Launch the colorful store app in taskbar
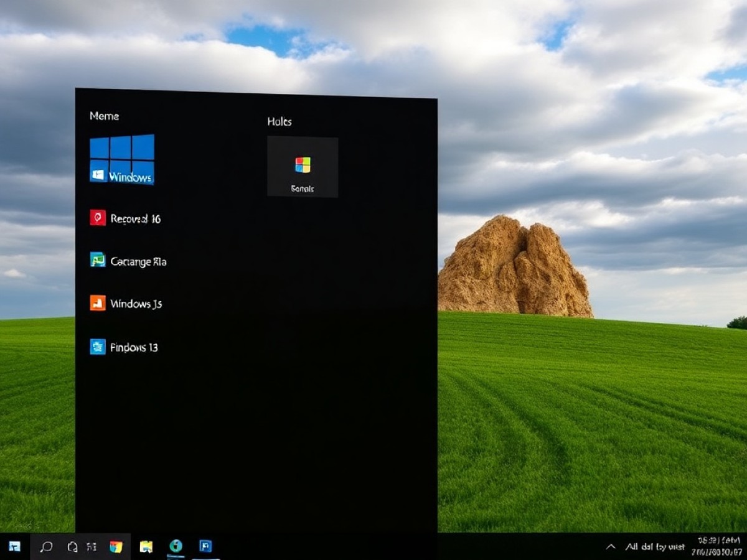Screen dimensions: 747x560 coord(116,546)
